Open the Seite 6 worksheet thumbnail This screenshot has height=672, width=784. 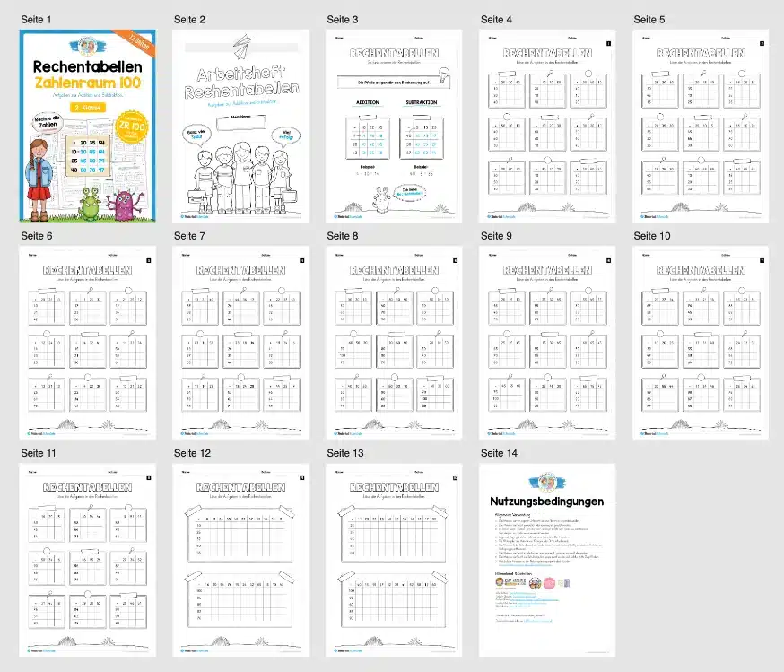[x=87, y=342]
